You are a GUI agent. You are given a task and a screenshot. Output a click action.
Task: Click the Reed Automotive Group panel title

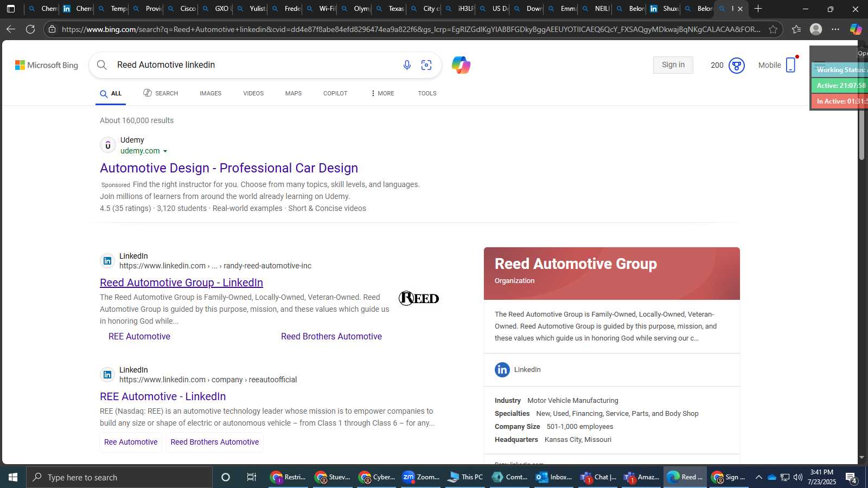click(x=576, y=264)
